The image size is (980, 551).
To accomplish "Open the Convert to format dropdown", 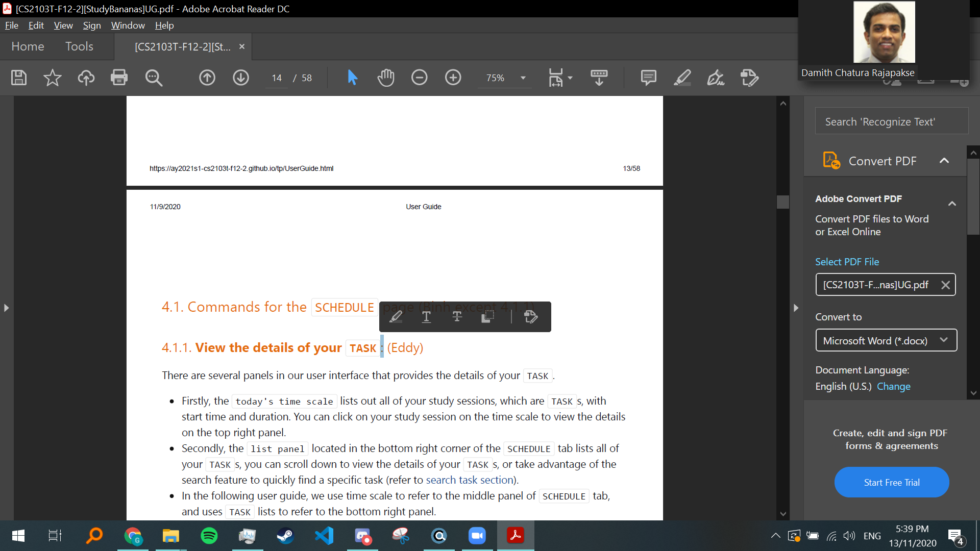I will click(x=886, y=340).
